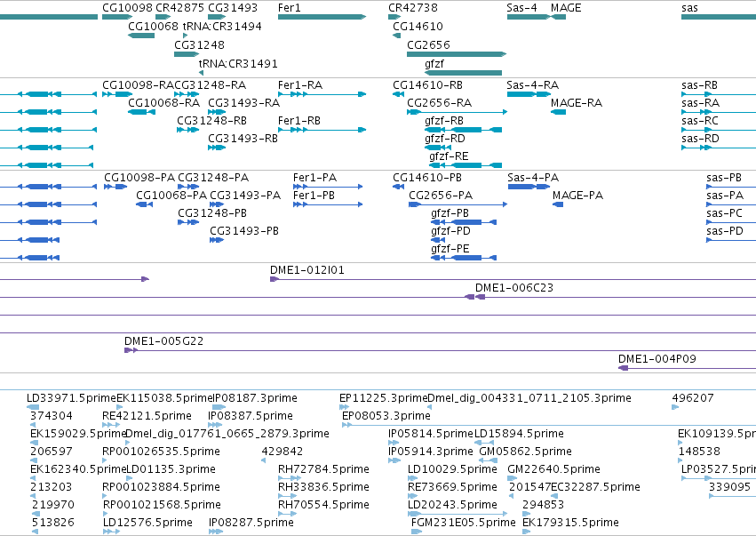
Task: Click protein sas-PD label
Action: pyautogui.click(x=725, y=230)
